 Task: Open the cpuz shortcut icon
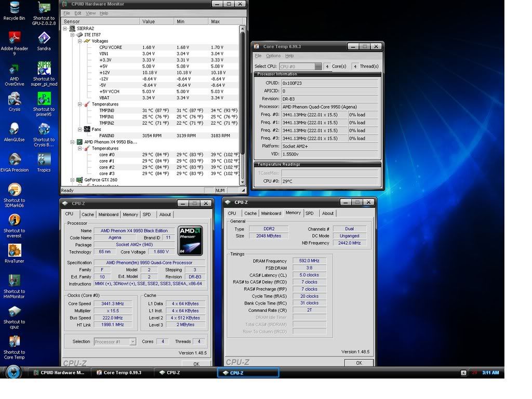pyautogui.click(x=14, y=317)
